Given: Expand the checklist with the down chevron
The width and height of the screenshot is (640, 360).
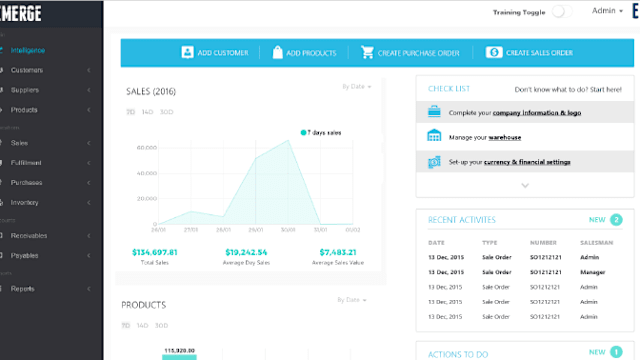Looking at the screenshot, I should [525, 185].
